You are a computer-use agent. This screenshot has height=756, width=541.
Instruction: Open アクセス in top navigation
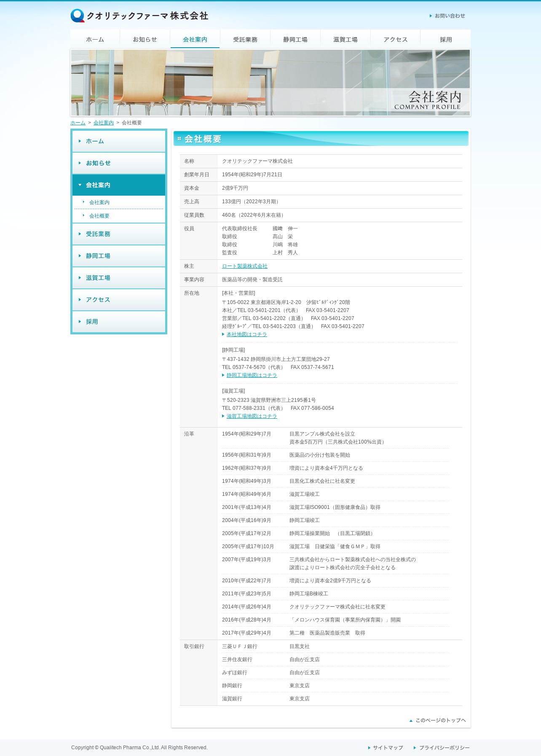coord(396,39)
